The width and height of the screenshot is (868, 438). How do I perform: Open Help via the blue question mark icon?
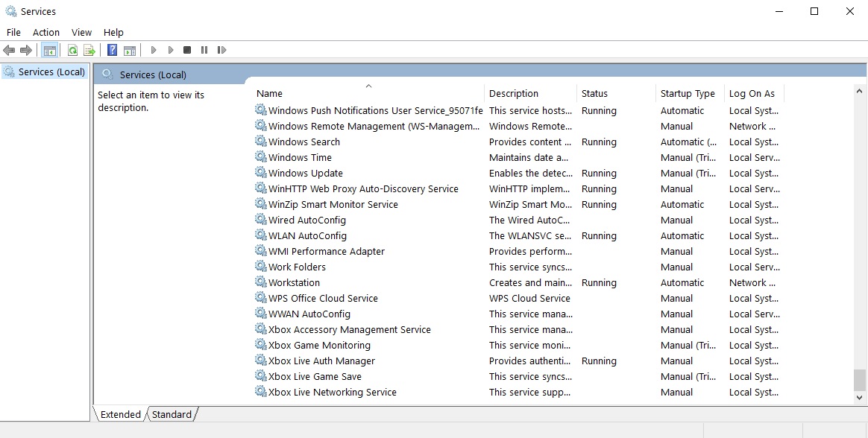pyautogui.click(x=112, y=50)
